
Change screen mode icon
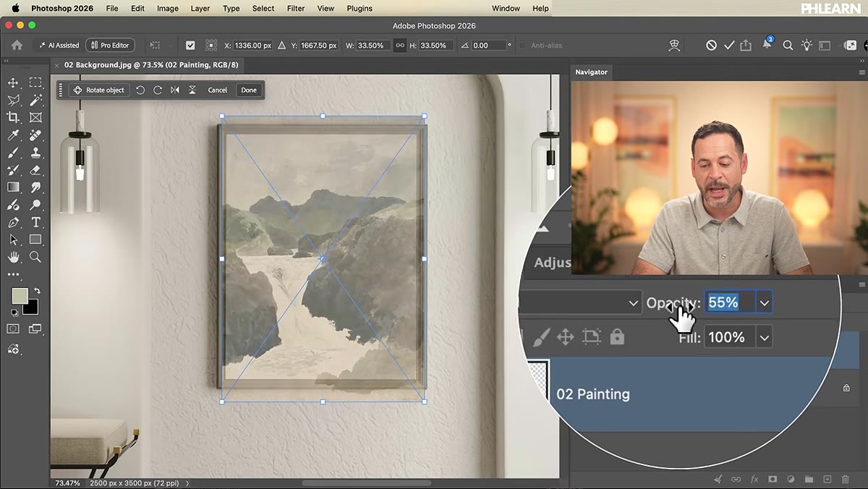point(35,329)
